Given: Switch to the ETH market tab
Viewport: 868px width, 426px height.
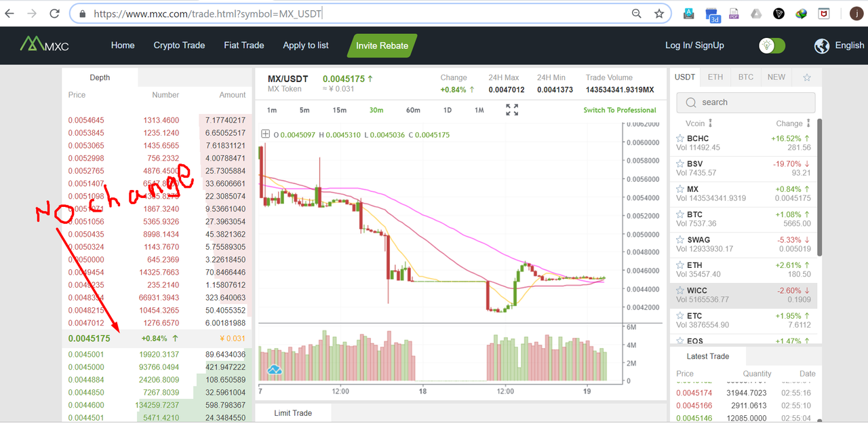Looking at the screenshot, I should (715, 77).
